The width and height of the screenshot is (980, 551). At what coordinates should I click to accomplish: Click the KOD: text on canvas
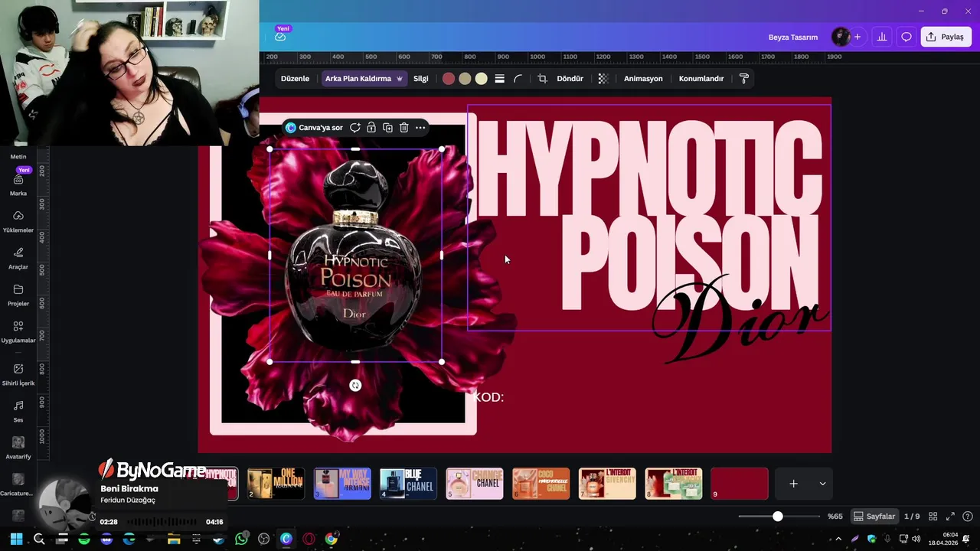pos(488,397)
